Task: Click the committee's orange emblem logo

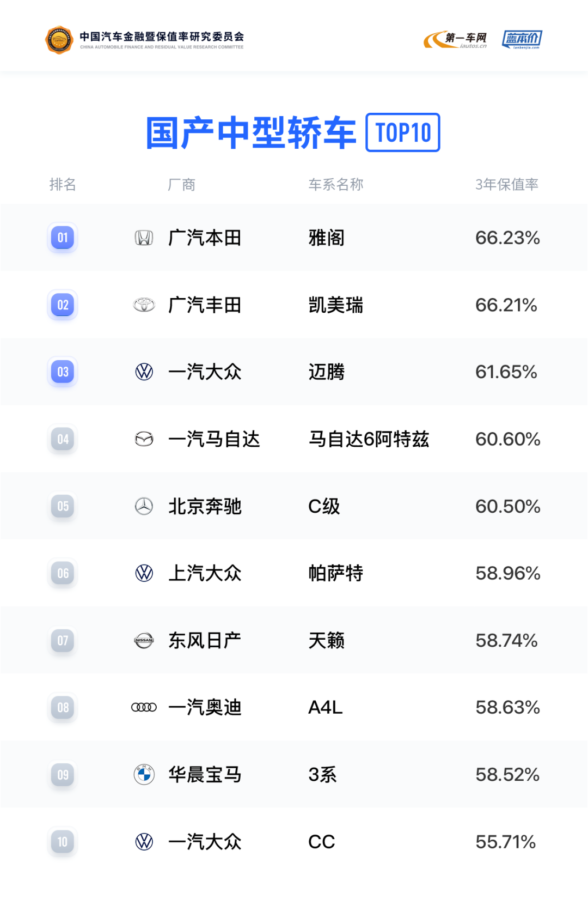Action: [x=59, y=40]
